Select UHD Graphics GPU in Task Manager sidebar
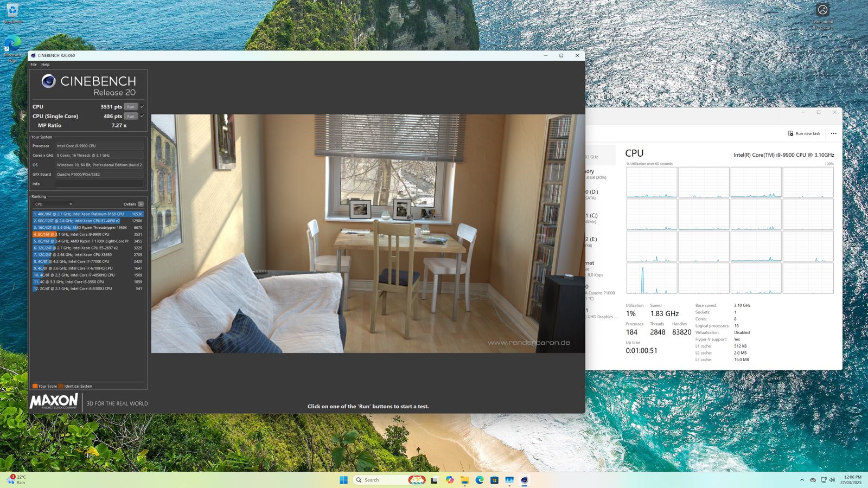Viewport: 868px width, 488px height. click(x=601, y=313)
